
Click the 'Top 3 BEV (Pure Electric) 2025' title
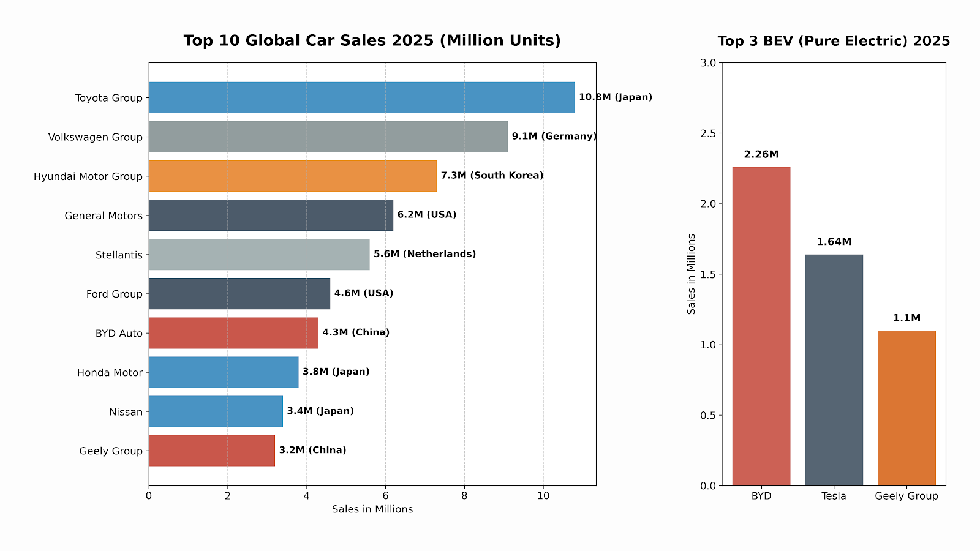(834, 41)
